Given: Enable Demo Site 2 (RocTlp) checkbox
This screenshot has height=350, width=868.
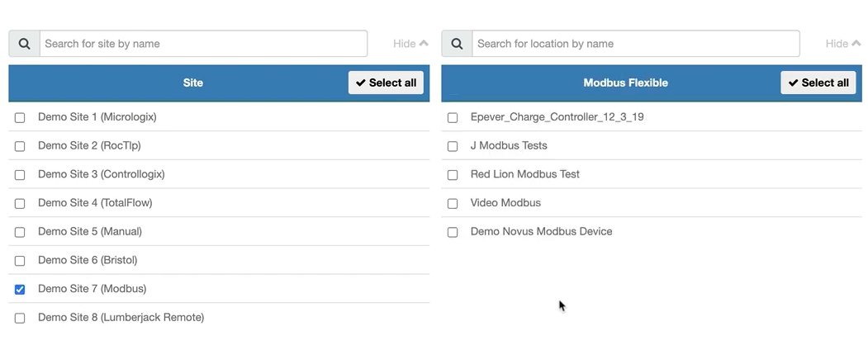Looking at the screenshot, I should [x=20, y=146].
